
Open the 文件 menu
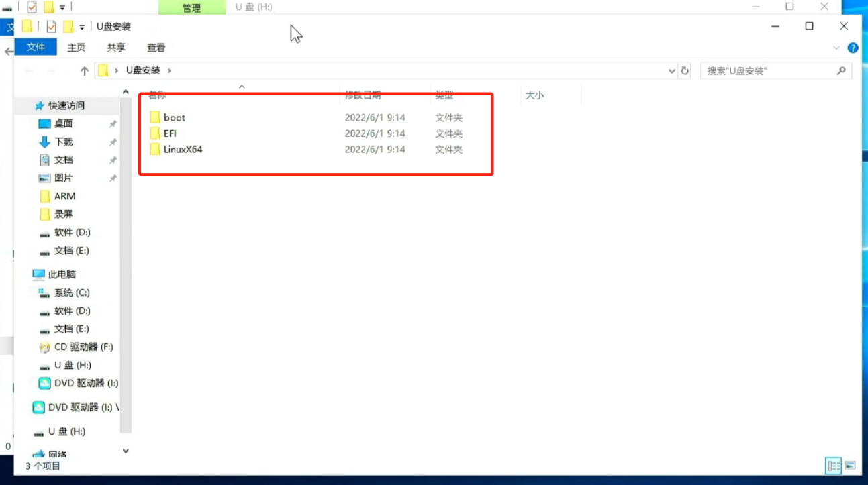[x=36, y=47]
